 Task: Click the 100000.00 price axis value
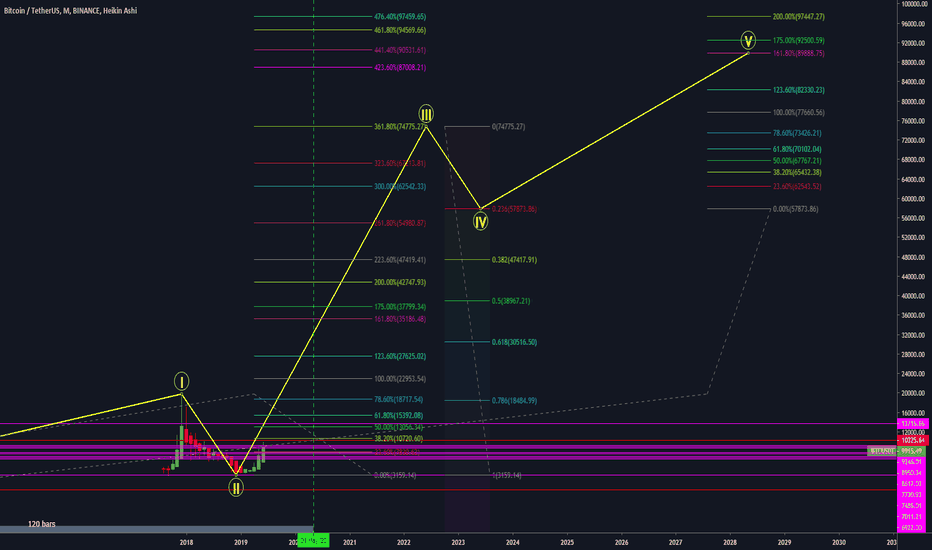[x=914, y=4]
